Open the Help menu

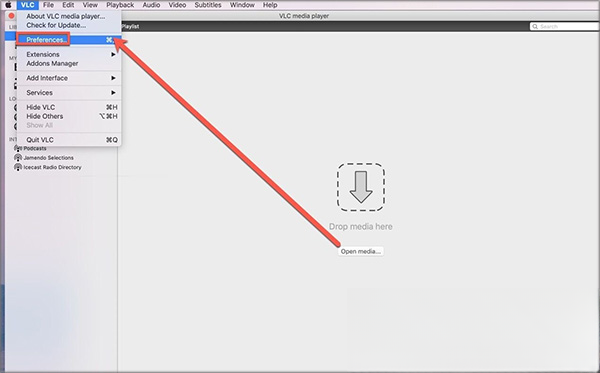click(x=270, y=5)
